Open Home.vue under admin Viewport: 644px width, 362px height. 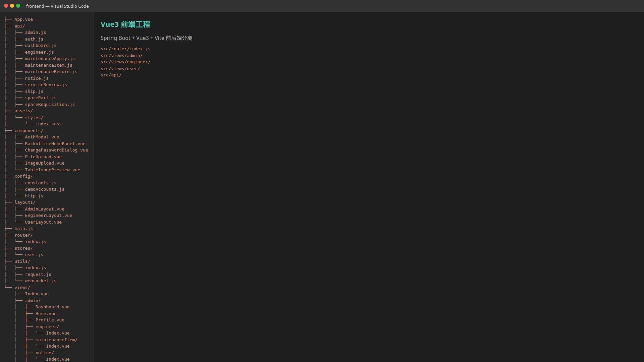click(46, 314)
